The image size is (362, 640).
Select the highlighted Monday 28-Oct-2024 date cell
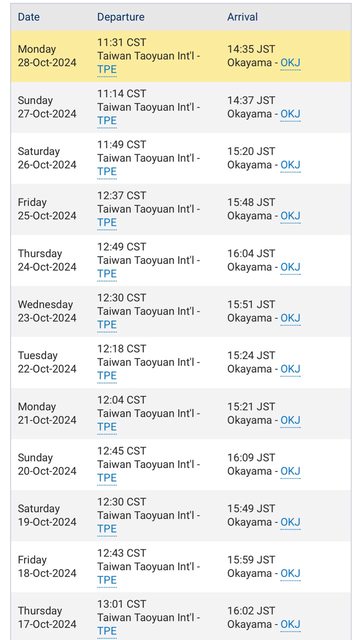pyautogui.click(x=47, y=56)
